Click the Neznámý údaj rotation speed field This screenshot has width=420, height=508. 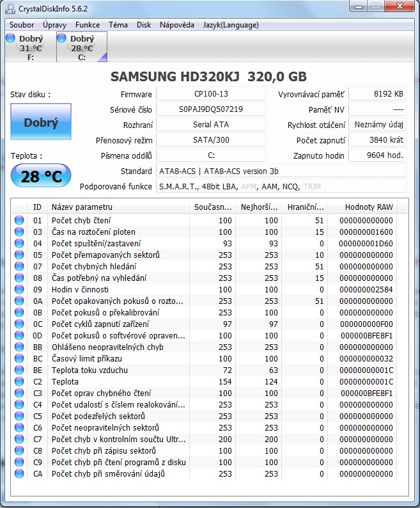click(377, 125)
